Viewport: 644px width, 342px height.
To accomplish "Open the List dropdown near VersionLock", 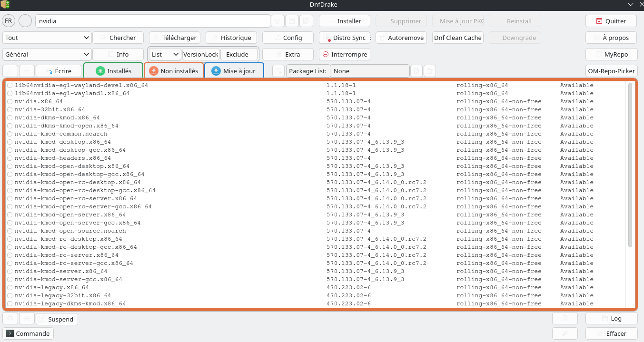I will pyautogui.click(x=165, y=54).
